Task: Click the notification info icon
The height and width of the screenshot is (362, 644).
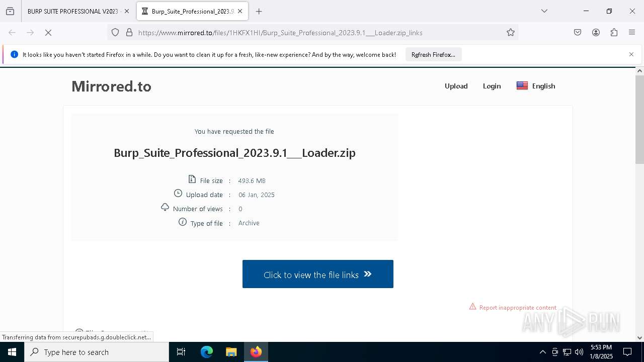Action: pos(14,54)
